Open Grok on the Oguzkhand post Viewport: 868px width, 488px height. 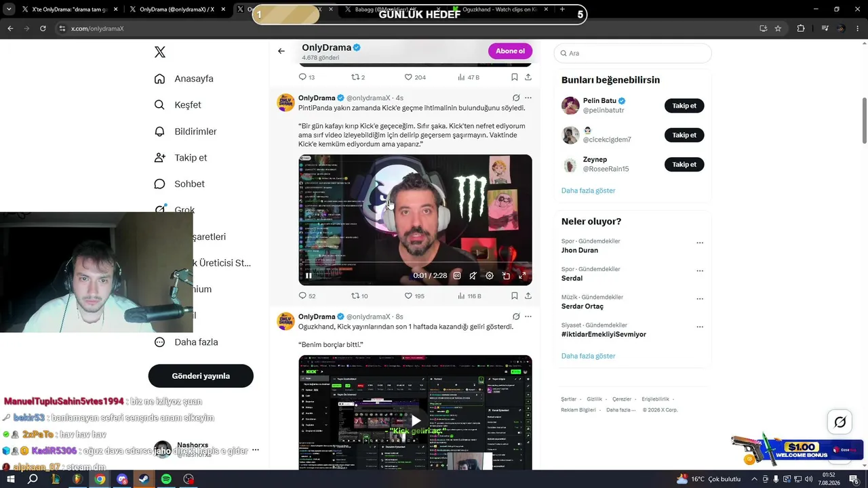516,317
